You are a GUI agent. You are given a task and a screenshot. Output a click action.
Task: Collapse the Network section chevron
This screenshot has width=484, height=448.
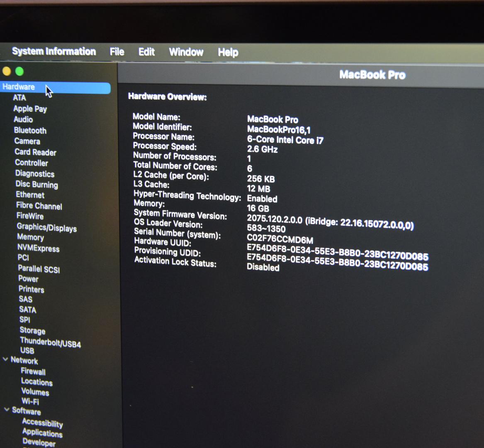5,359
